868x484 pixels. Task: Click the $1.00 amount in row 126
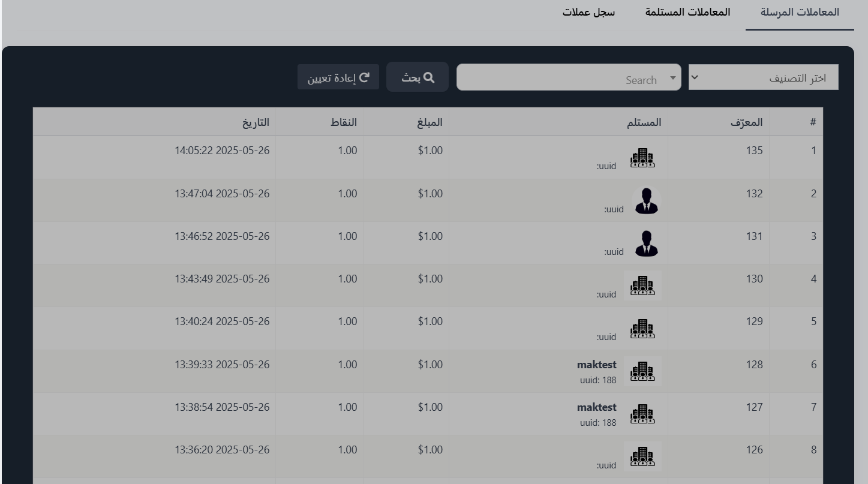pyautogui.click(x=430, y=450)
